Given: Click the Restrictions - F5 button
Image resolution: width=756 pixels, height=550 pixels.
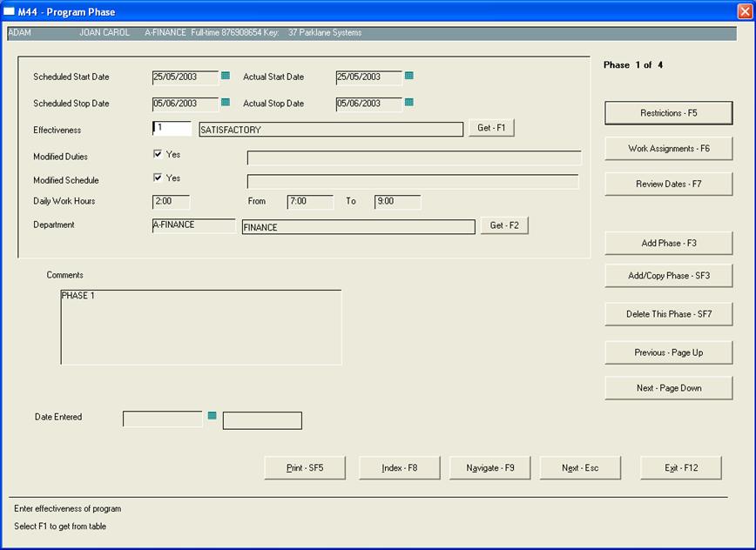Looking at the screenshot, I should click(669, 113).
